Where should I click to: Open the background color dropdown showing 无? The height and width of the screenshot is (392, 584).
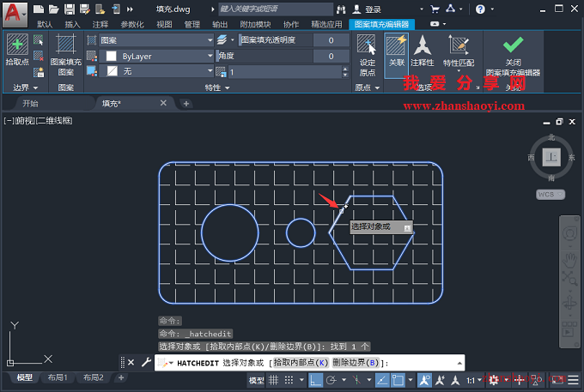tap(156, 71)
